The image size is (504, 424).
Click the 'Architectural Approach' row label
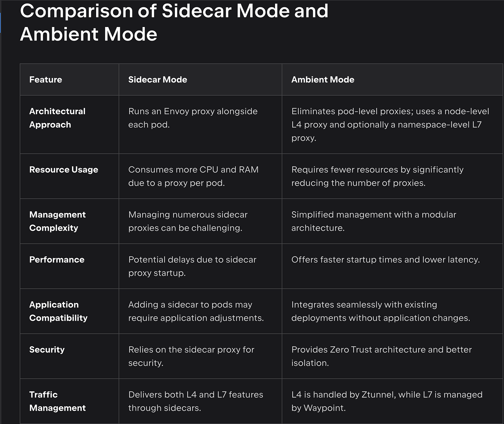coord(57,118)
